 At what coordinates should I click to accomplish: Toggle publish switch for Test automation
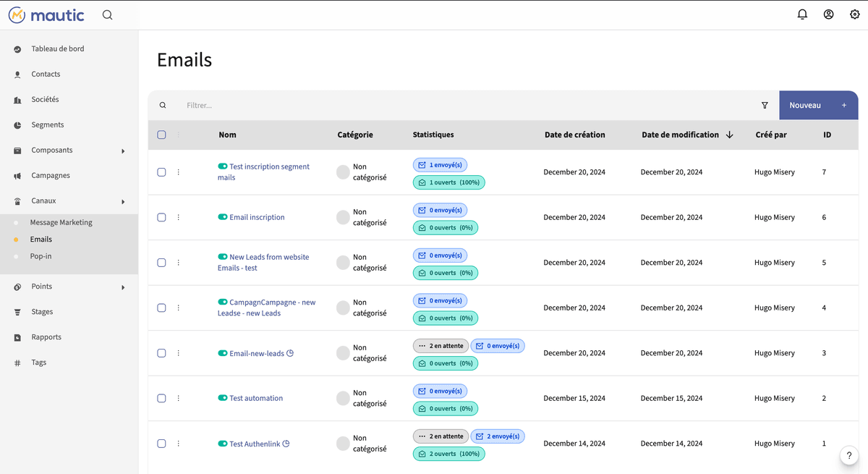click(223, 398)
